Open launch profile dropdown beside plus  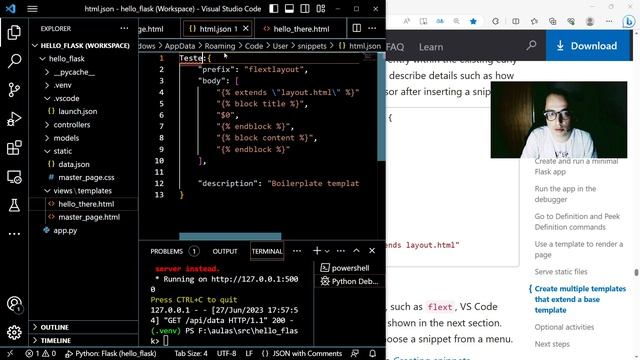click(x=327, y=251)
